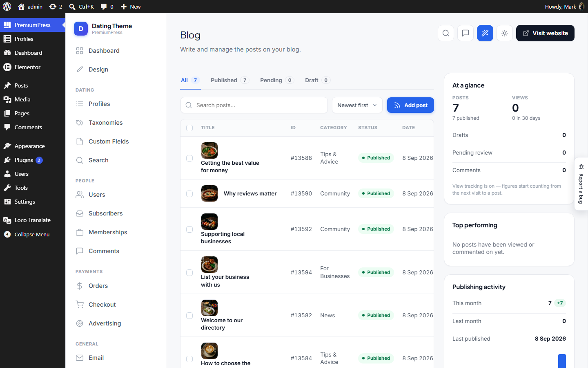The height and width of the screenshot is (368, 588).
Task: Click the updates refresh icon in admin bar
Action: point(53,7)
